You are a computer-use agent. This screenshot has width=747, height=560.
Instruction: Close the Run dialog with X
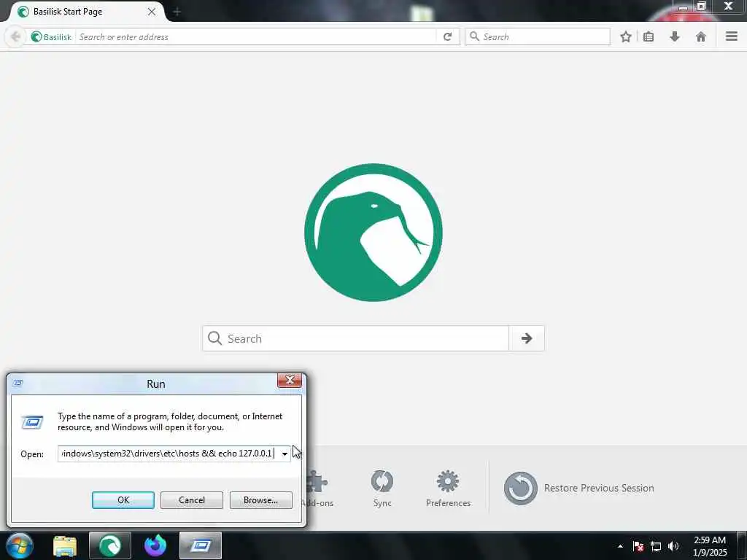click(289, 380)
